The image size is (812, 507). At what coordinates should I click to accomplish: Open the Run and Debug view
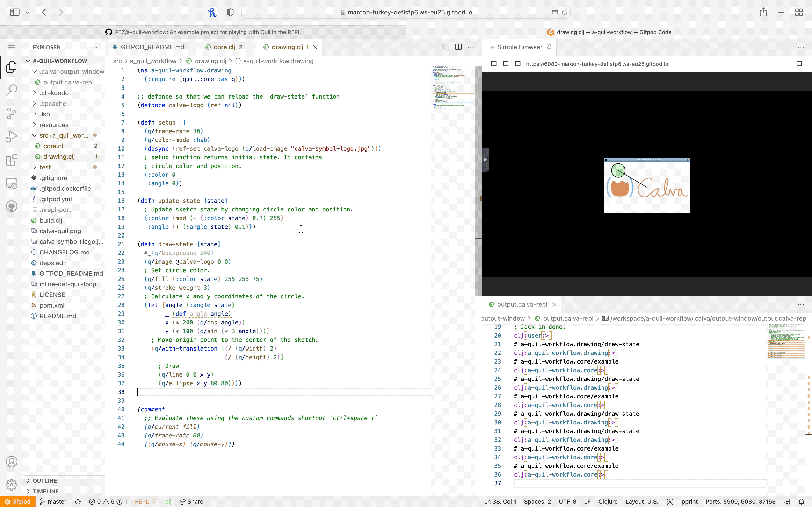pyautogui.click(x=11, y=136)
